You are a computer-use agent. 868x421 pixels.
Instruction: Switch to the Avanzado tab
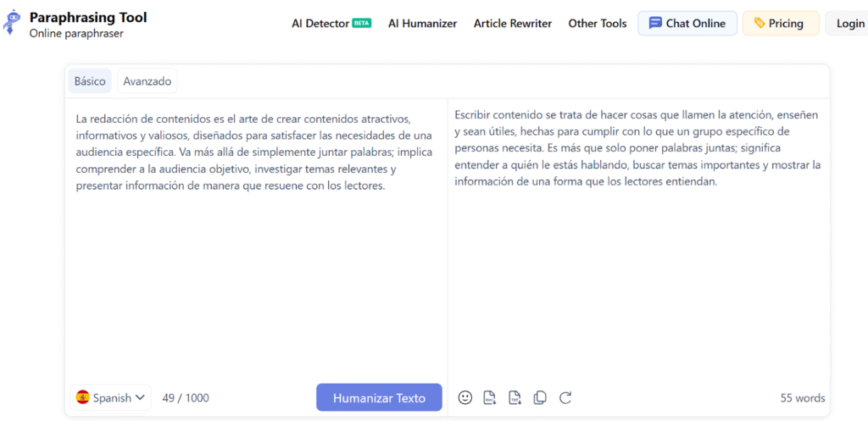point(147,81)
